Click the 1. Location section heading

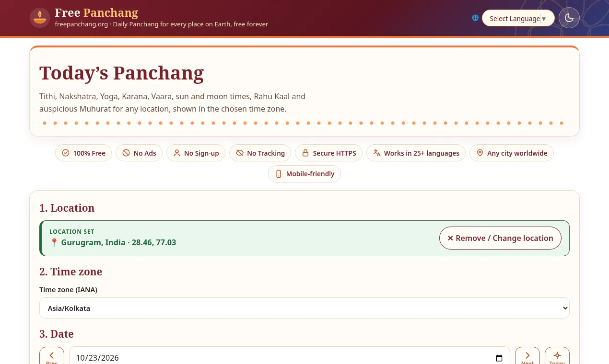pos(67,208)
